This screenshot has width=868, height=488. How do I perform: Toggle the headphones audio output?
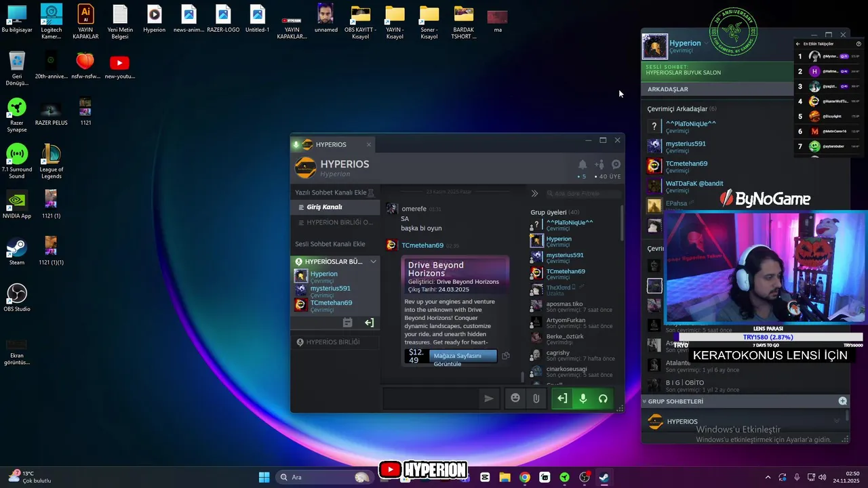tap(603, 399)
